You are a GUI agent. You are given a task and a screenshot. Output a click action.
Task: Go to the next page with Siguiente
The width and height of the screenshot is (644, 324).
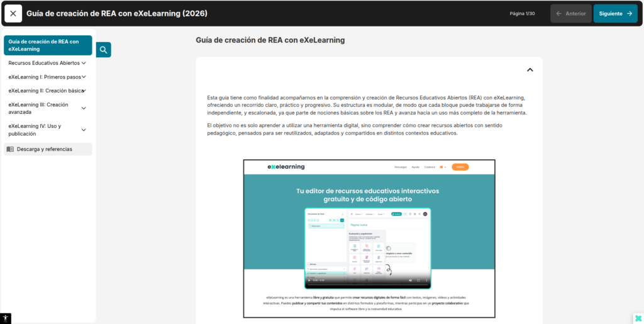point(615,14)
